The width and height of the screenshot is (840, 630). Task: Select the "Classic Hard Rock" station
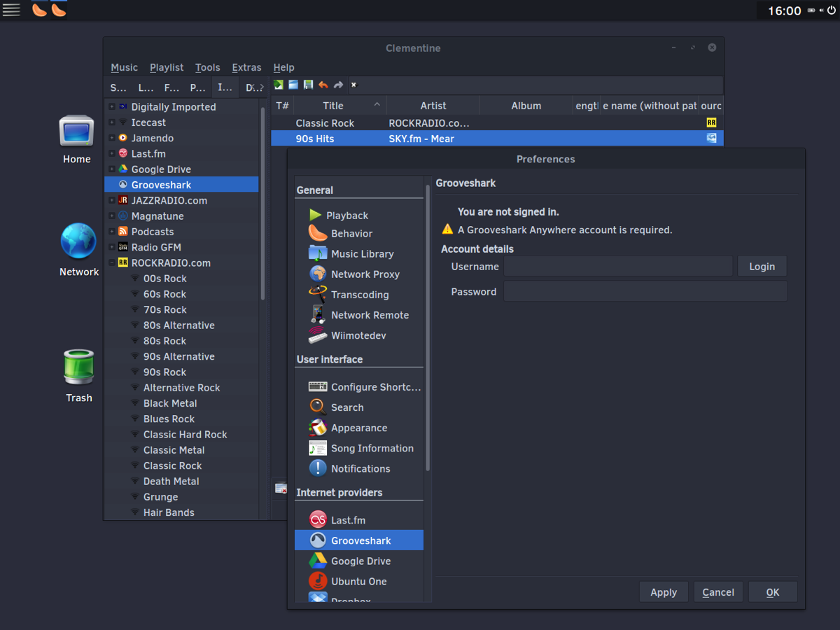coord(185,434)
